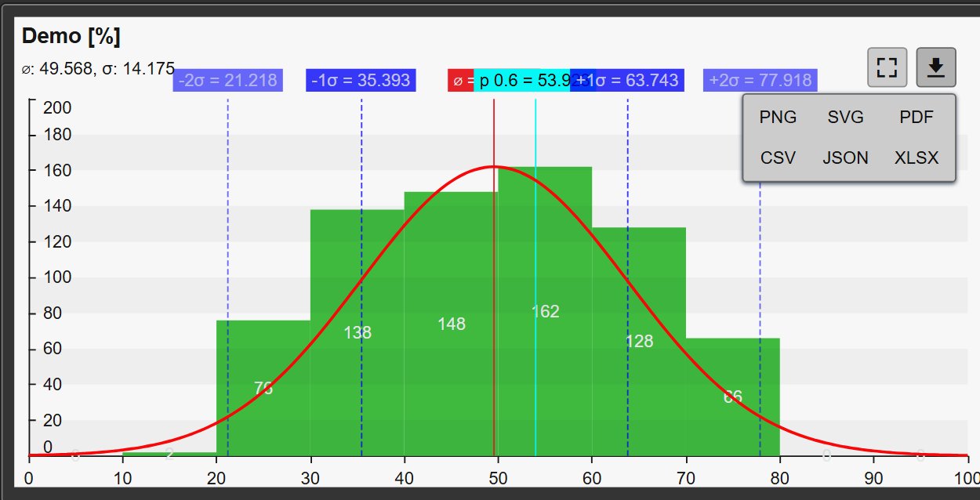Image resolution: width=980 pixels, height=500 pixels.
Task: Select the small histogram bar labeled 2
Action: [x=169, y=454]
